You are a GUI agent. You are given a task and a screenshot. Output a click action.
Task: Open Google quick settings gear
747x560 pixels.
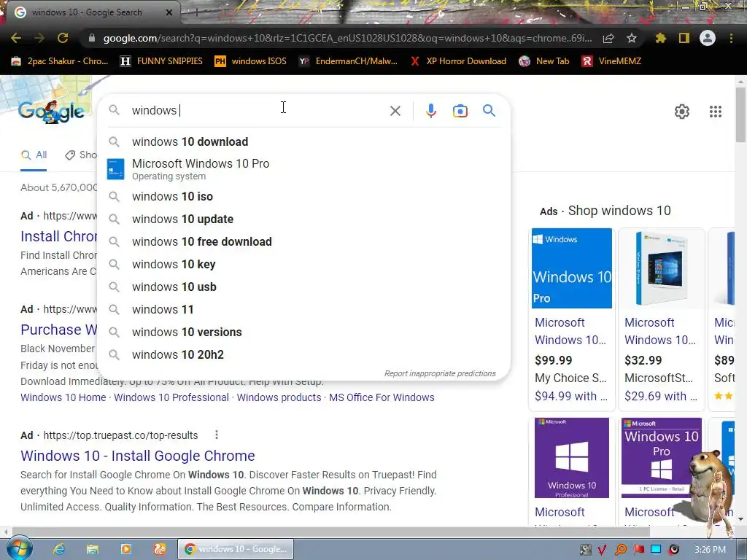point(682,112)
